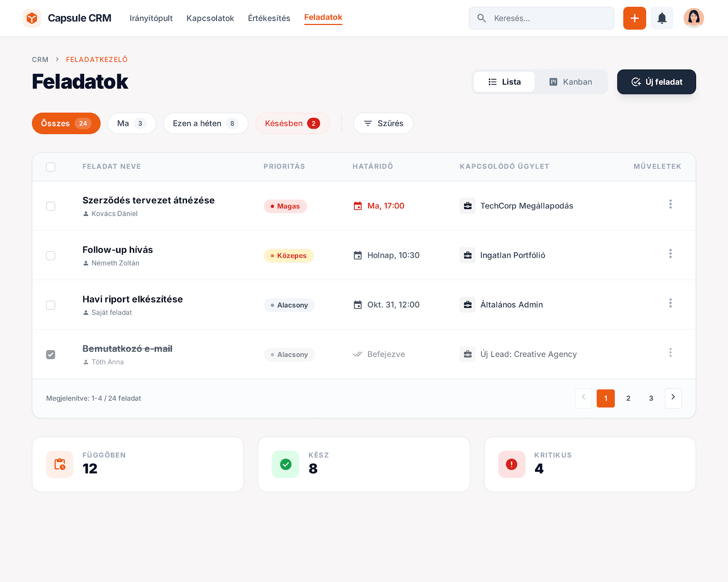This screenshot has height=582, width=728.
Task: Switch to the Kanban view tab
Action: point(571,82)
